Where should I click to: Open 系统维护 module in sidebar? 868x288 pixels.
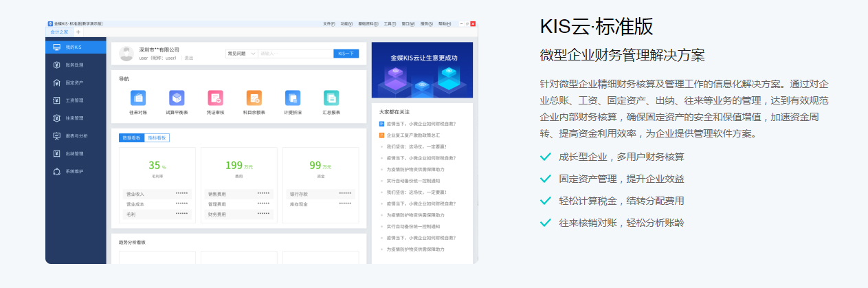tap(76, 171)
